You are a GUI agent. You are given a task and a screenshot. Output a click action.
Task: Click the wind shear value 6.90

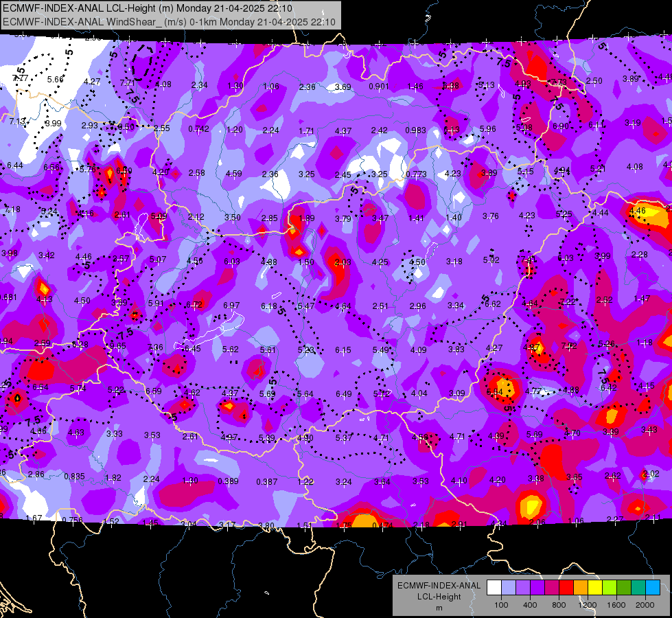coord(561,126)
